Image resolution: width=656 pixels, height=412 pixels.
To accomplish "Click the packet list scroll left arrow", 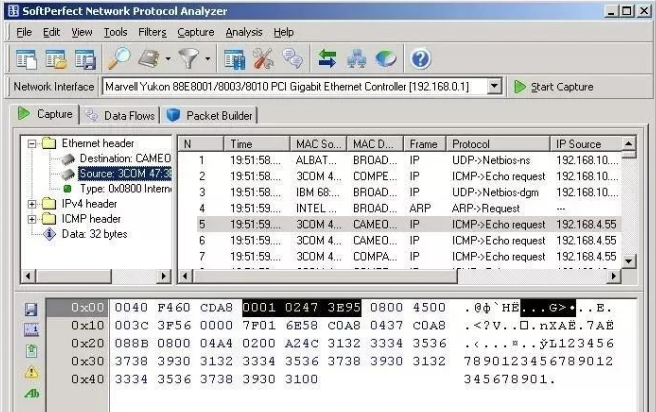I will click(x=185, y=276).
